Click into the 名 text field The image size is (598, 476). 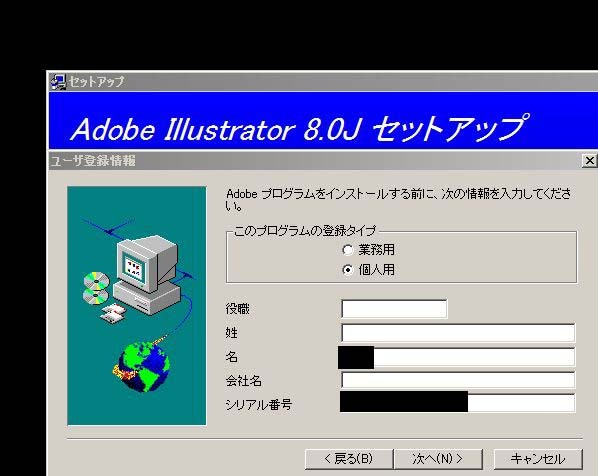[x=457, y=357]
